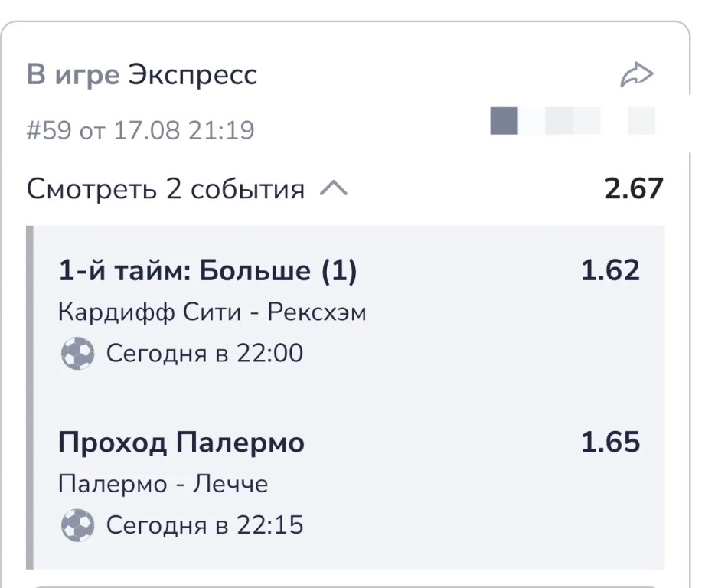
Task: Click bet number #59 от 17.08 21:19
Action: tap(141, 130)
